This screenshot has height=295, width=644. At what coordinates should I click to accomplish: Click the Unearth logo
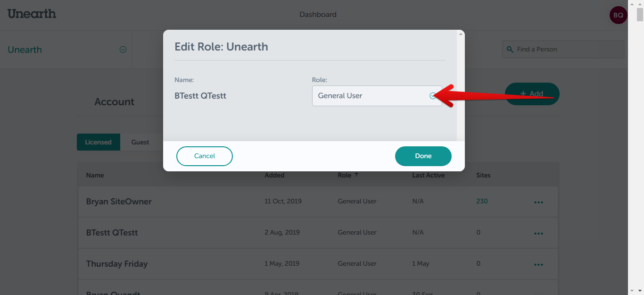32,14
